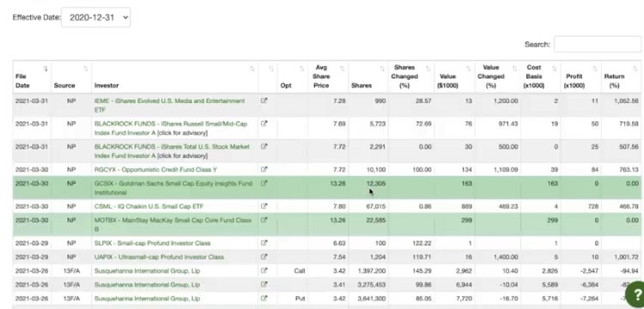
Task: Open RGCYX Opportunistic Credit Fund Class Y link
Action: [x=155, y=169]
